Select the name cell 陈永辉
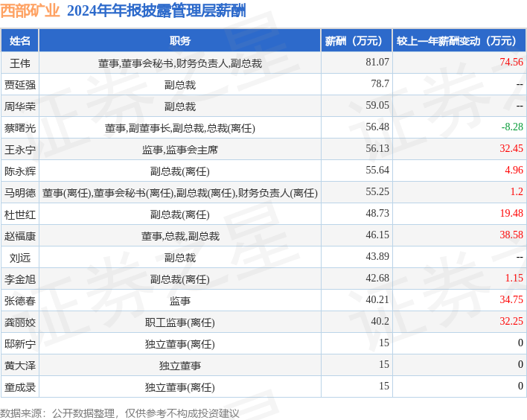The height and width of the screenshot is (420, 527). (20, 171)
